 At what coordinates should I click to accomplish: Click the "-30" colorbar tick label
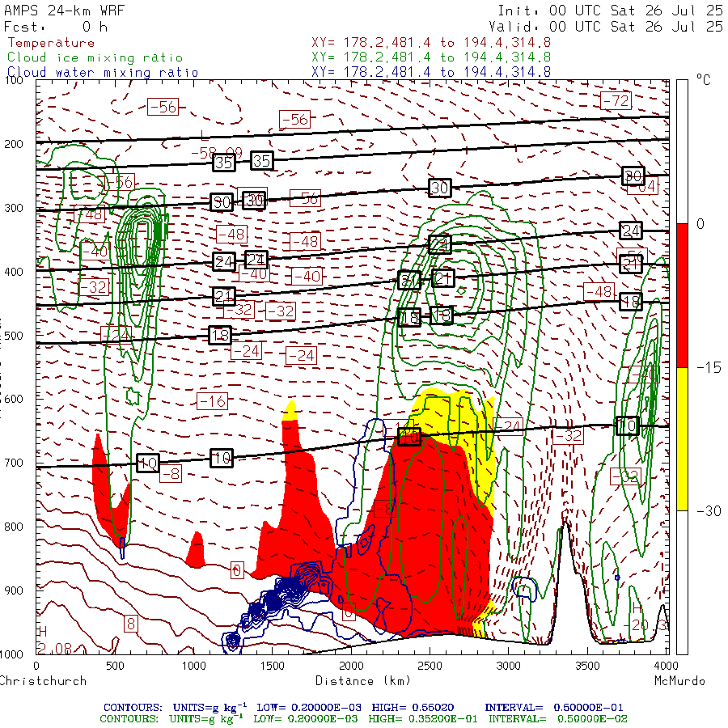(x=709, y=511)
